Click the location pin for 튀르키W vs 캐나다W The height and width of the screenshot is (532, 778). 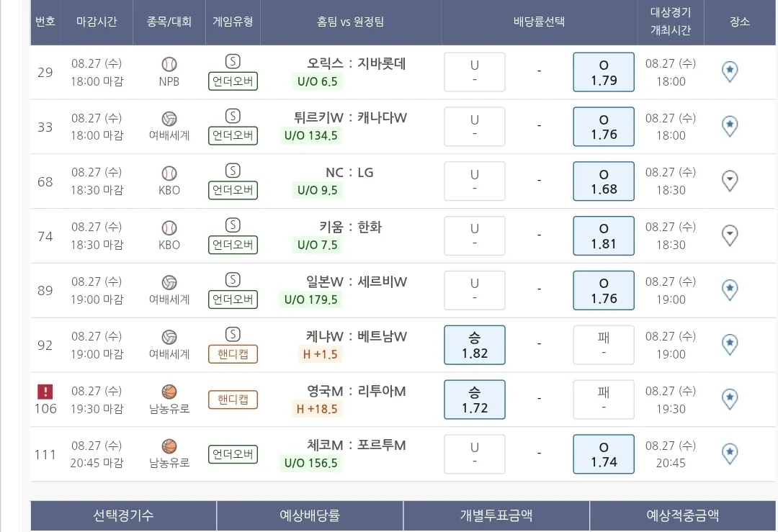pos(730,126)
